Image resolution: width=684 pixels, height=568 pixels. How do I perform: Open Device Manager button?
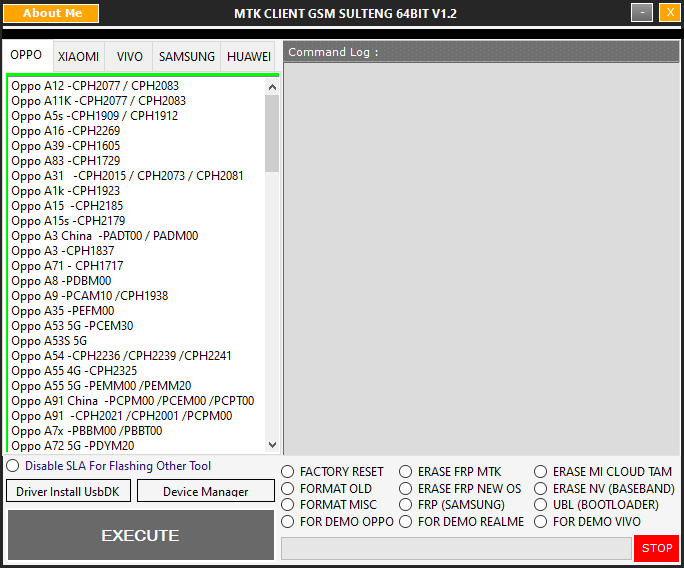tap(205, 492)
